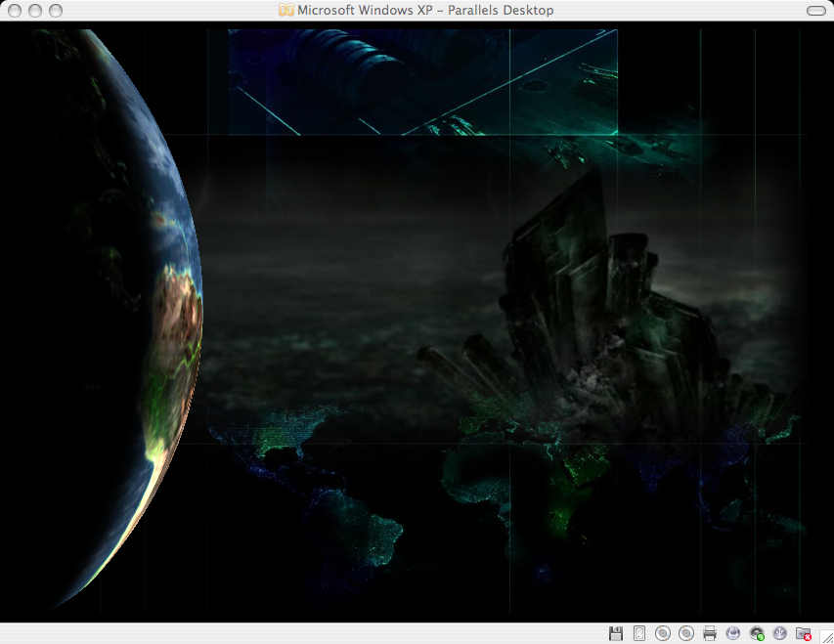Click the sound device status icon

[733, 633]
